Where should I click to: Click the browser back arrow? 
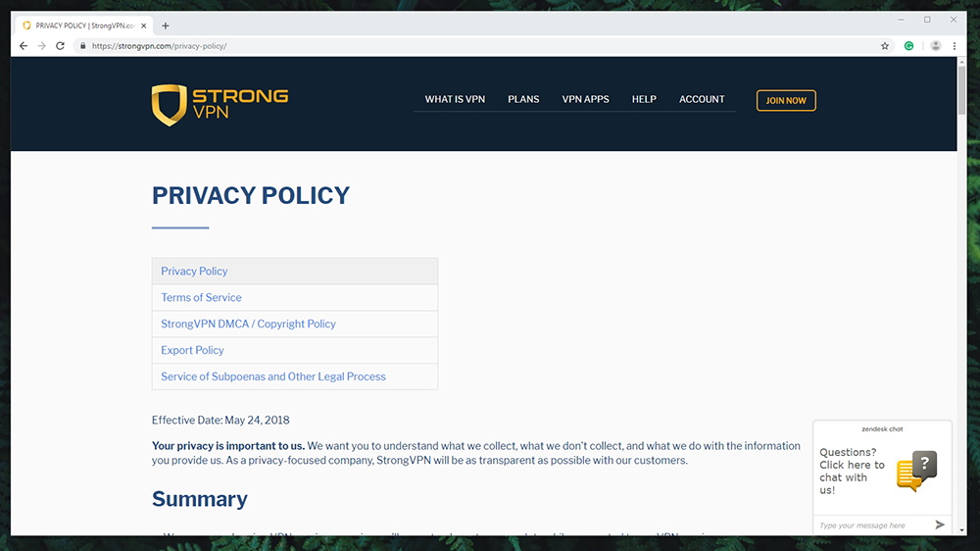click(24, 46)
